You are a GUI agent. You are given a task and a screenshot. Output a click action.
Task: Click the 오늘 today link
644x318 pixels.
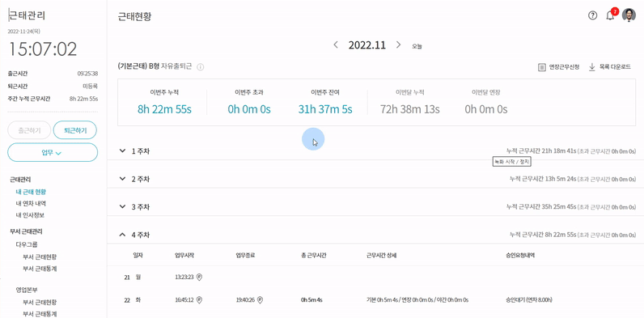417,46
